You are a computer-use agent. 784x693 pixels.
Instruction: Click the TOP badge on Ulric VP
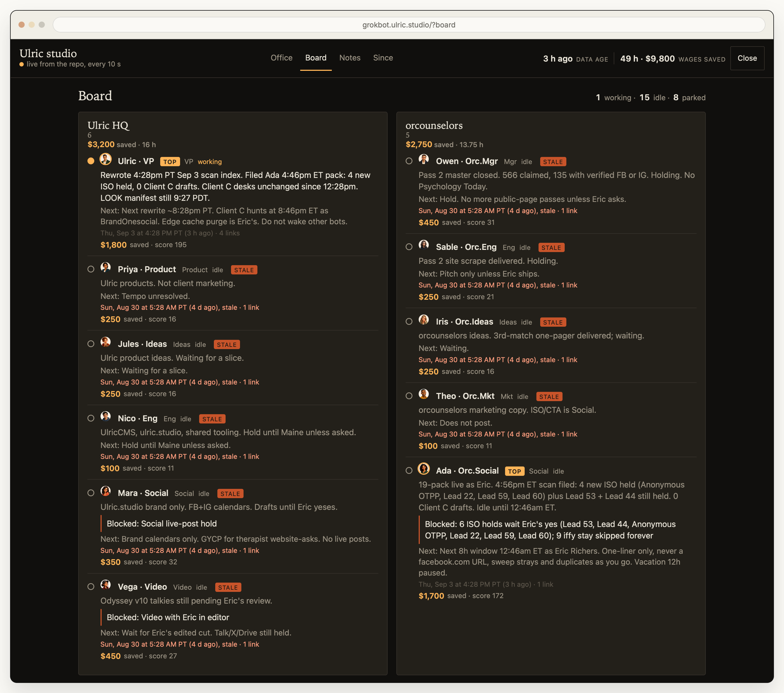coord(170,162)
